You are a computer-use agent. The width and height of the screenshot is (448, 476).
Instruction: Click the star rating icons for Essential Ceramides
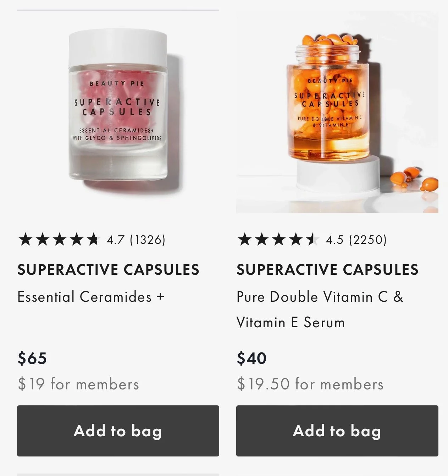pos(59,240)
